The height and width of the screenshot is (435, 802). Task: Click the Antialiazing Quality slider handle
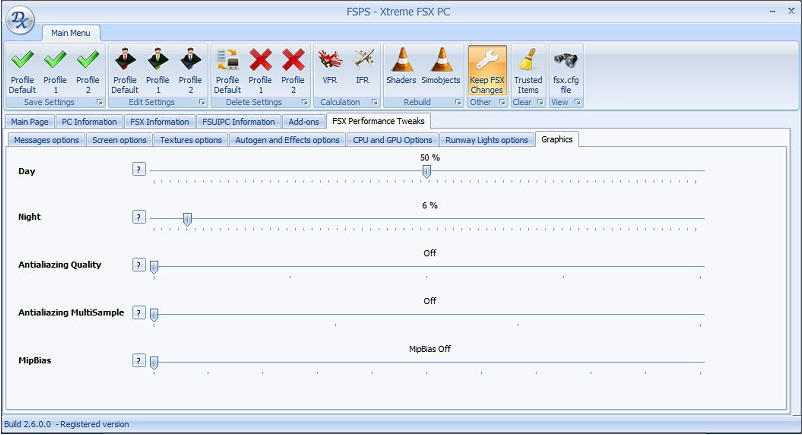pyautogui.click(x=154, y=267)
